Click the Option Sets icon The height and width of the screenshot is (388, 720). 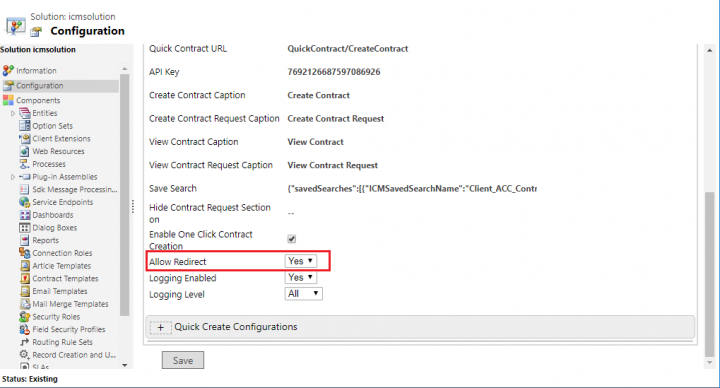click(x=25, y=125)
